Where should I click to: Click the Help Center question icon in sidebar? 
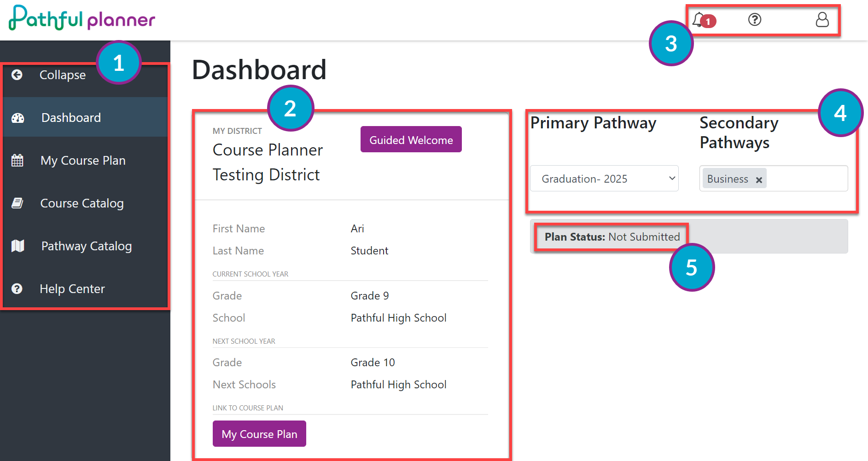click(x=17, y=288)
